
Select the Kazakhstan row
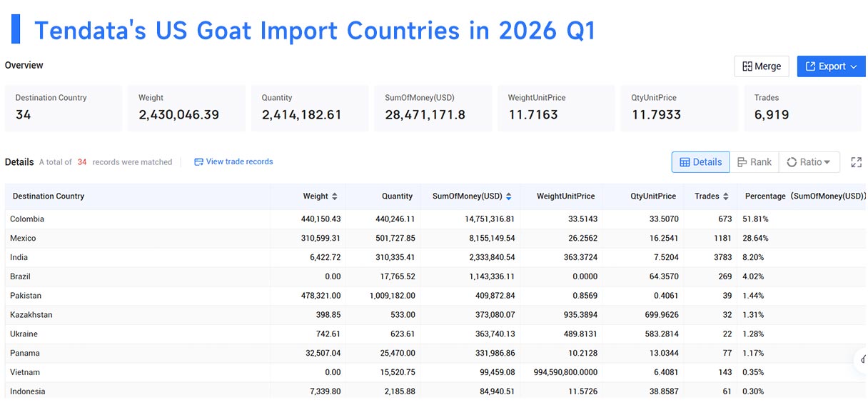(x=434, y=315)
